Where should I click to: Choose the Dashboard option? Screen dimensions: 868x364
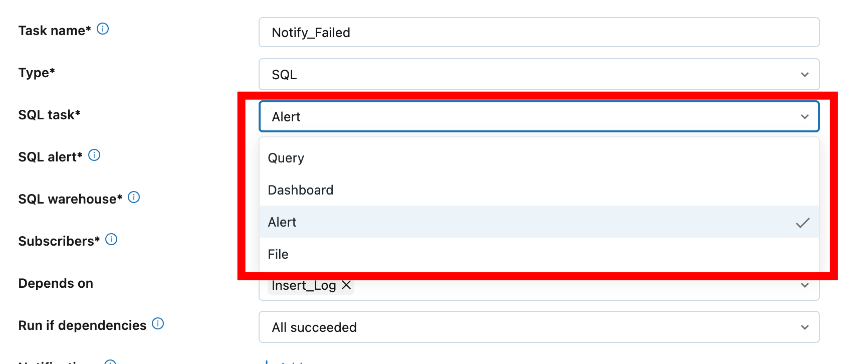click(539, 190)
